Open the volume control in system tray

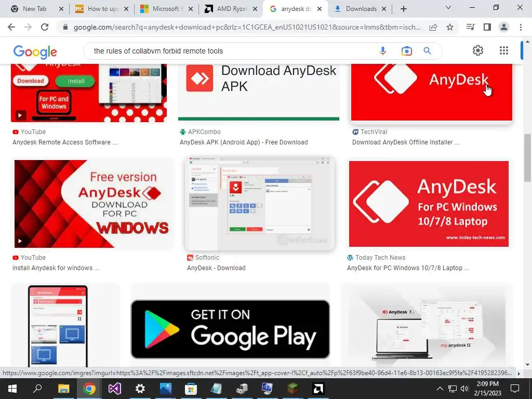coord(464,389)
